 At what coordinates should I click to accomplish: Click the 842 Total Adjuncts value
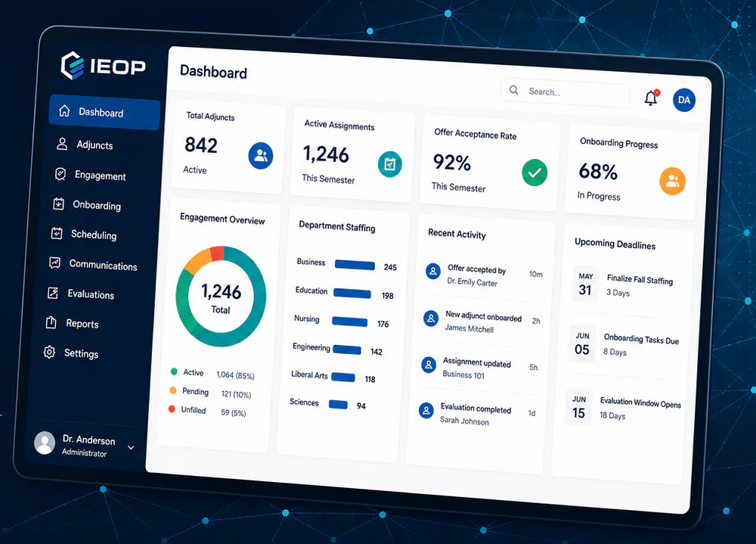click(x=201, y=145)
